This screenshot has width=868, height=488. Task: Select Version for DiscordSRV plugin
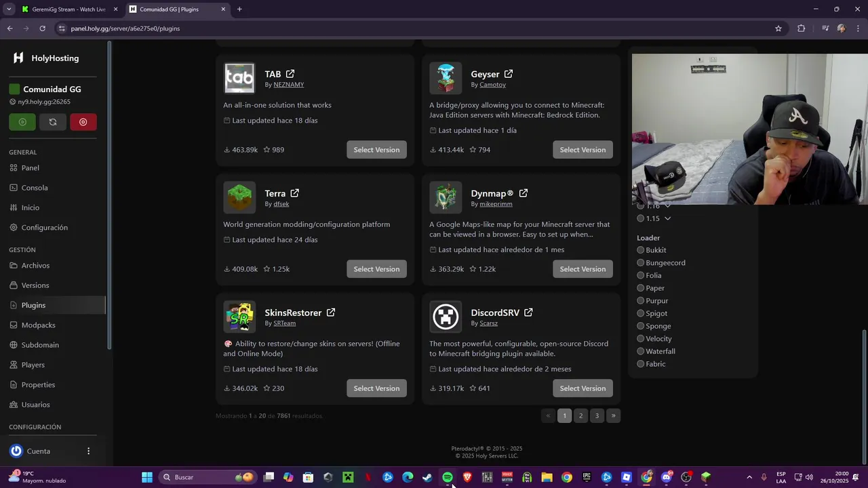(583, 388)
